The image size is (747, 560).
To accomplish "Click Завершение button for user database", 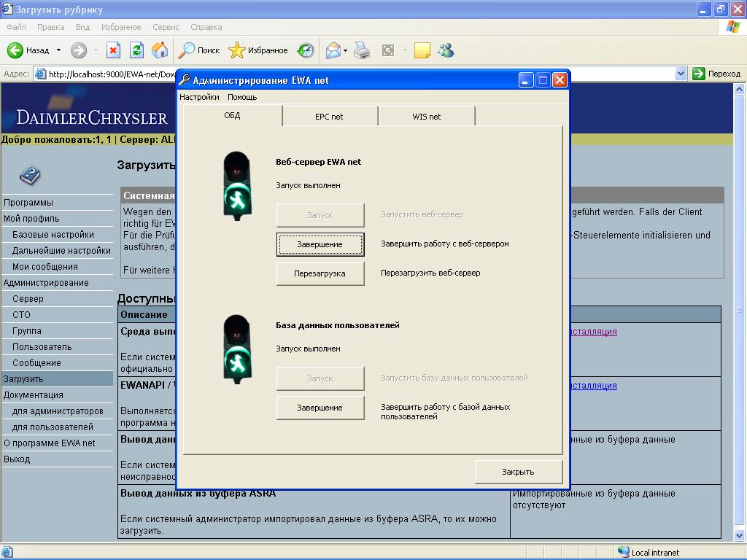I will (x=320, y=408).
